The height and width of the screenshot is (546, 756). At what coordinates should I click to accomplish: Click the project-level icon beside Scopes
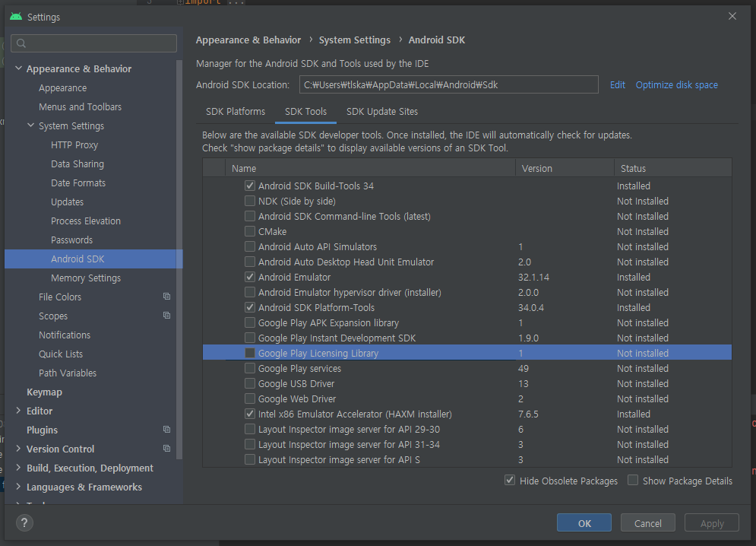pyautogui.click(x=167, y=316)
